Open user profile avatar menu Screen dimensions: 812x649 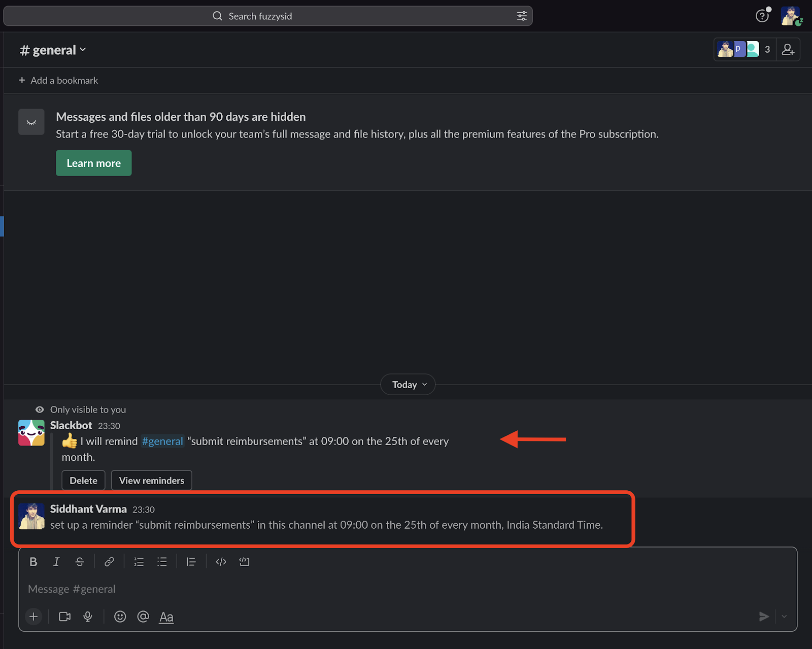pyautogui.click(x=791, y=16)
